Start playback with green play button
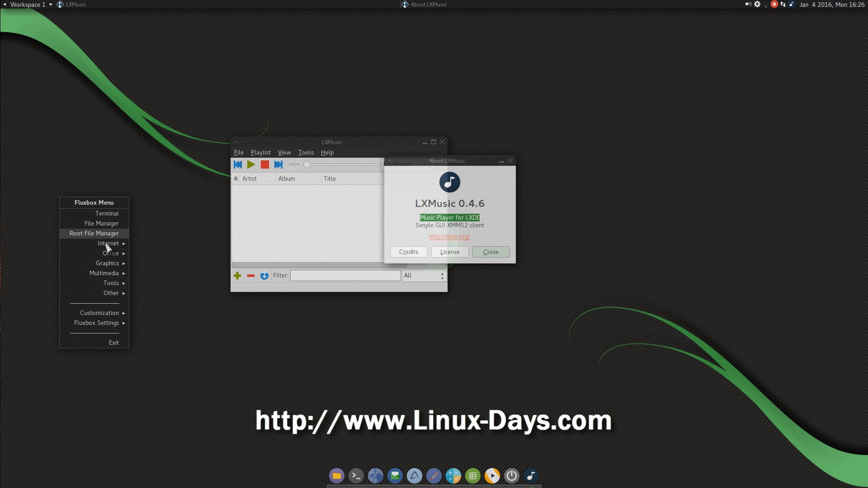868x488 pixels. click(251, 164)
